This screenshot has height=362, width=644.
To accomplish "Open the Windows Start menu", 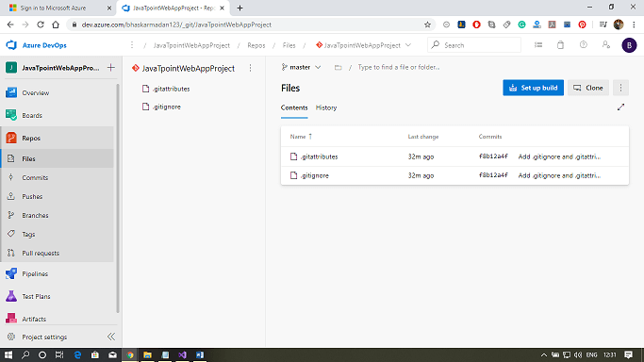I will coord(8,355).
